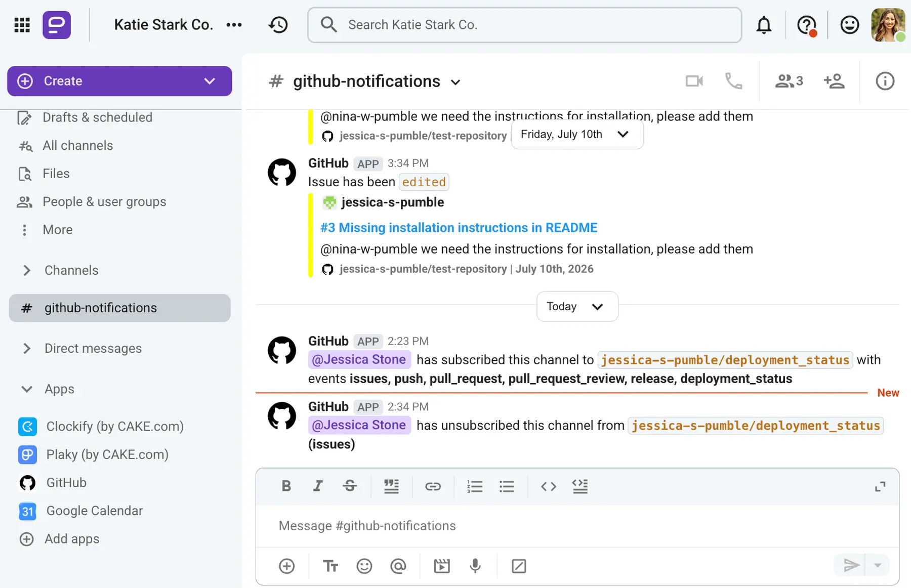The width and height of the screenshot is (911, 588).
Task: Add a member to the channel
Action: [x=834, y=81]
